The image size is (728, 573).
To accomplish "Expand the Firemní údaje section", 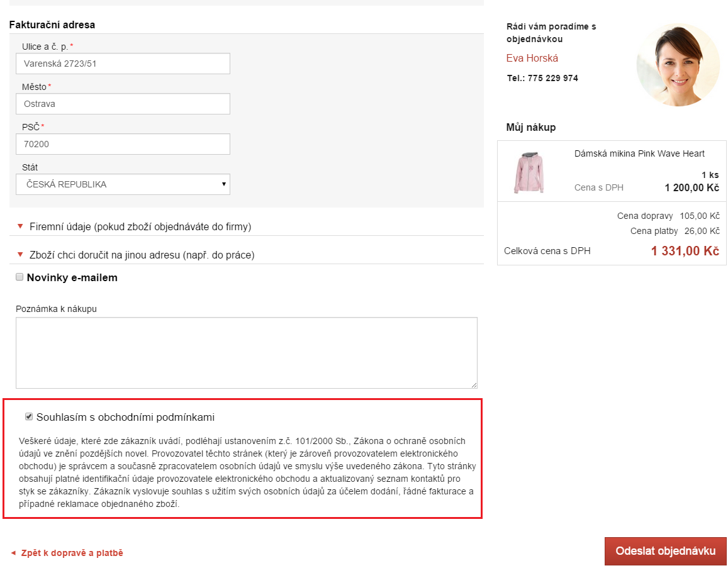I will 140,227.
